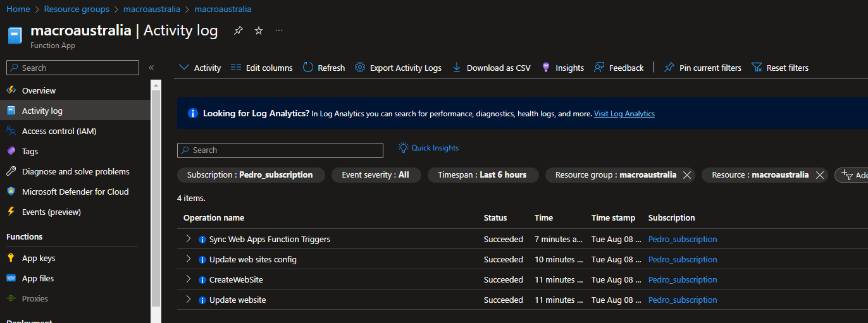Click the activity log Search box
Image resolution: width=868 pixels, height=323 pixels.
coord(280,150)
